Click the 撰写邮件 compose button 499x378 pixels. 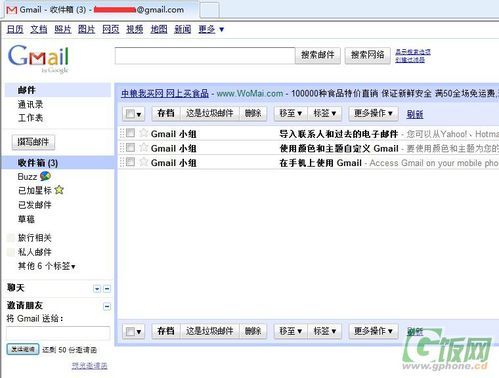[33, 142]
